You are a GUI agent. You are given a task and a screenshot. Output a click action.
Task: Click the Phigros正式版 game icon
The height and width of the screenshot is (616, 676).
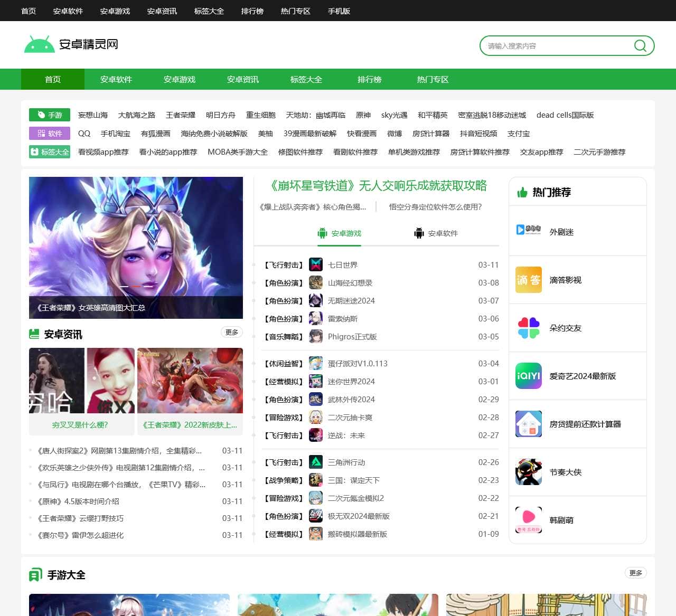(x=316, y=336)
